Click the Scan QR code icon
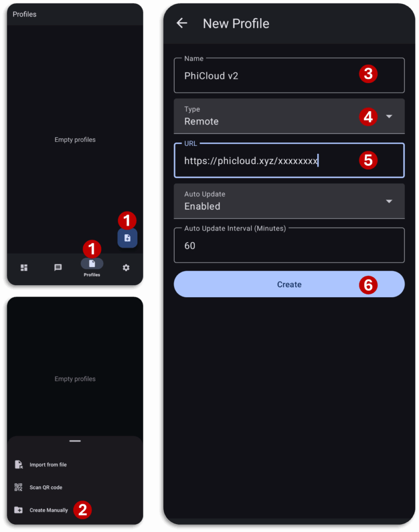The image size is (419, 532). (x=18, y=487)
